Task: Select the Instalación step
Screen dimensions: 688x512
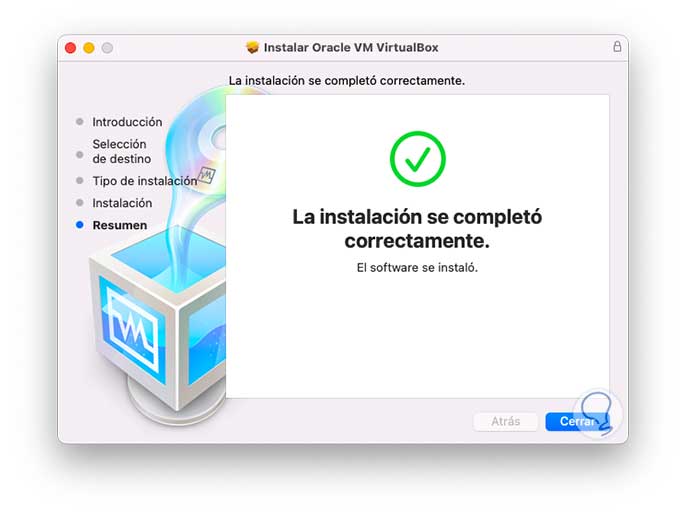Action: tap(122, 203)
